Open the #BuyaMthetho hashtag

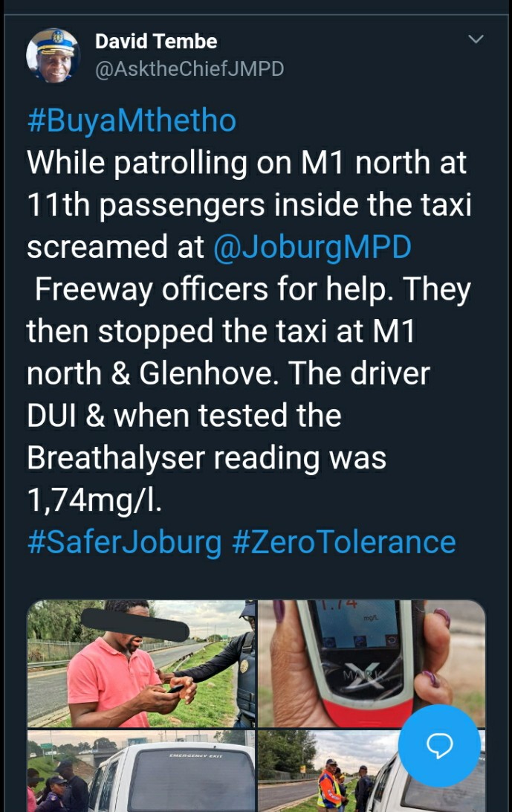click(132, 120)
